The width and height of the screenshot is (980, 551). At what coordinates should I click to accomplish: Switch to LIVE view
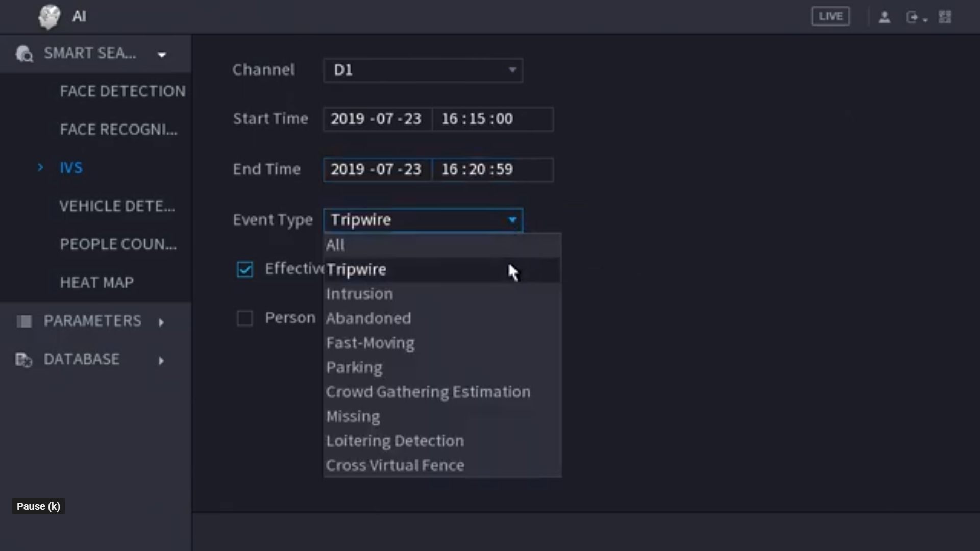coord(830,16)
